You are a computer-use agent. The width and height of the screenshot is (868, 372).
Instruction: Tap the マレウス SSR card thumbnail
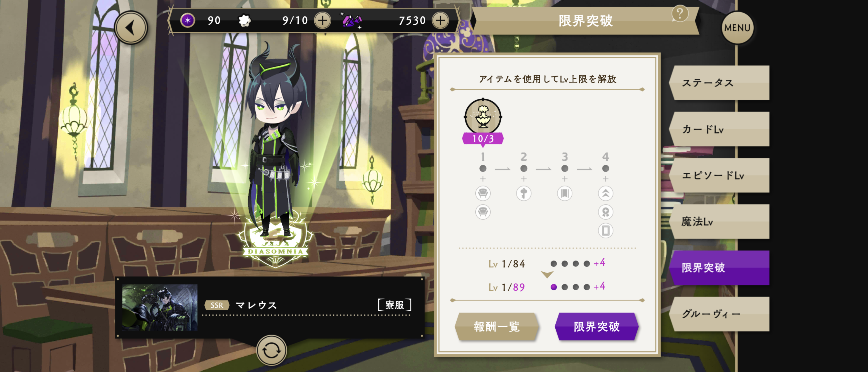160,307
